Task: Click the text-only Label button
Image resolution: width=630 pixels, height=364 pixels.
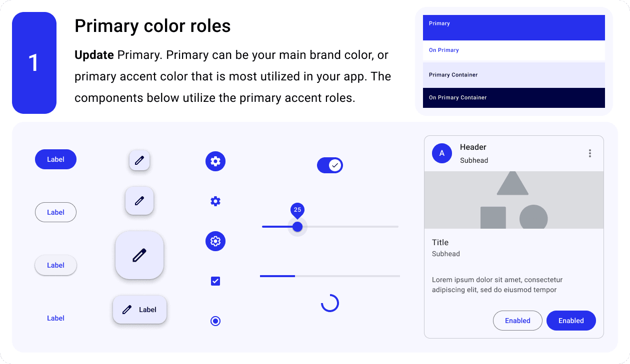Action: click(x=55, y=318)
